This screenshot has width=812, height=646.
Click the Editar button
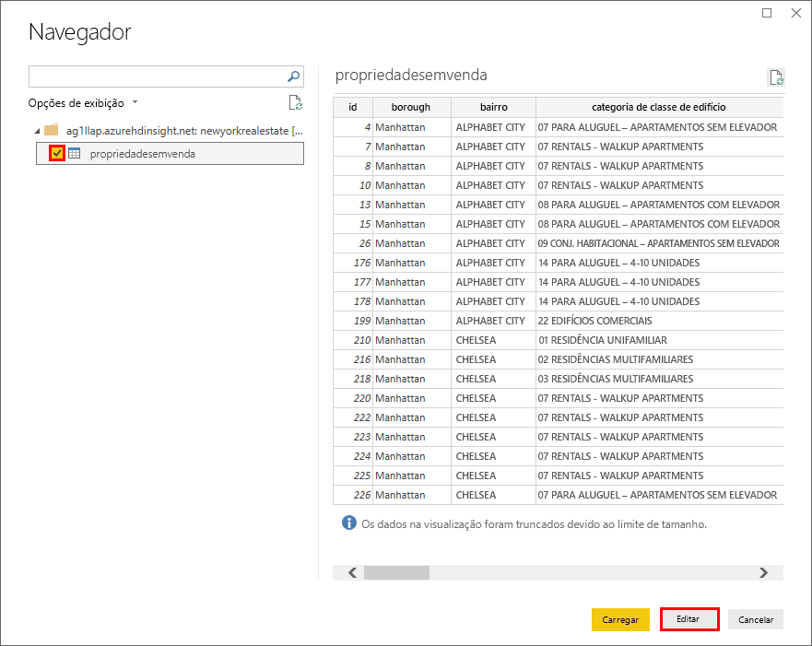[x=688, y=619]
